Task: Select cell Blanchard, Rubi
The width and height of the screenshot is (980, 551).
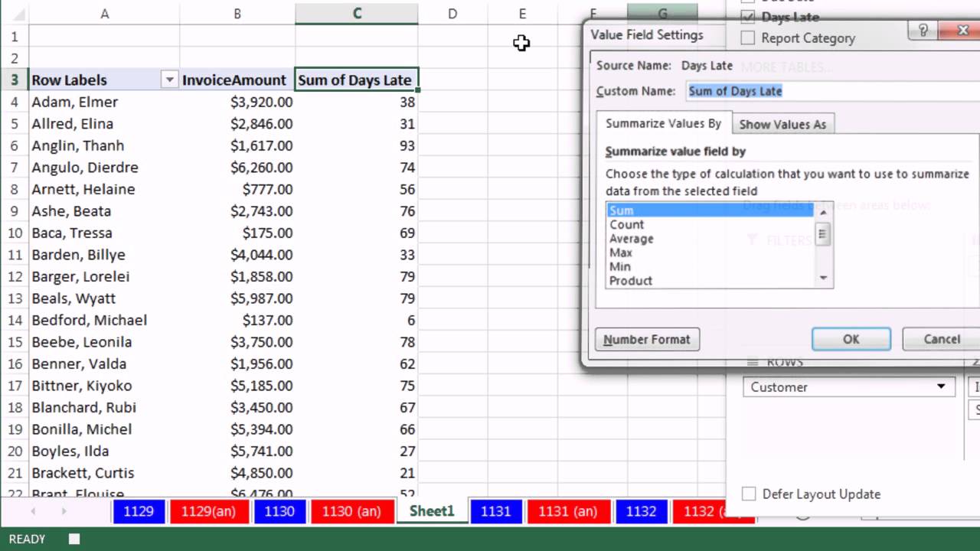Action: coord(104,407)
